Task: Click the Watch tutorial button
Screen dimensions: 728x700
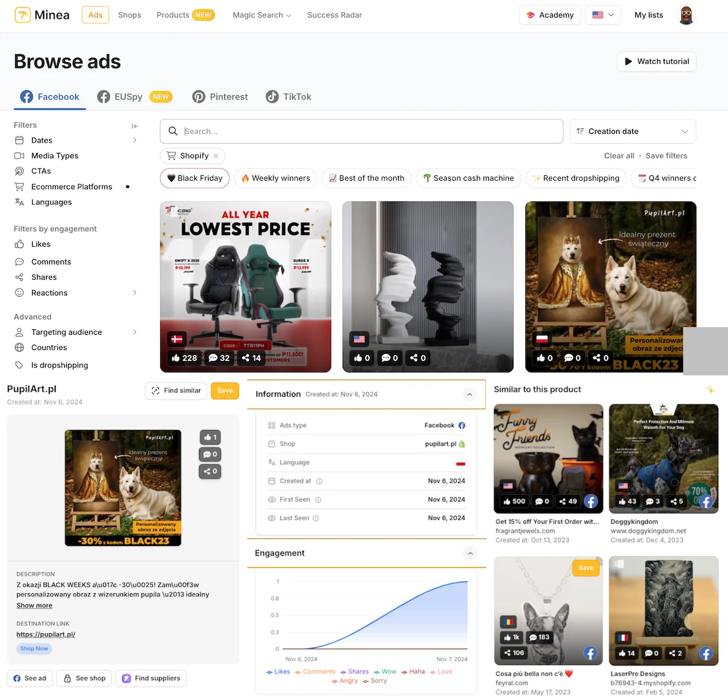Action: (656, 61)
